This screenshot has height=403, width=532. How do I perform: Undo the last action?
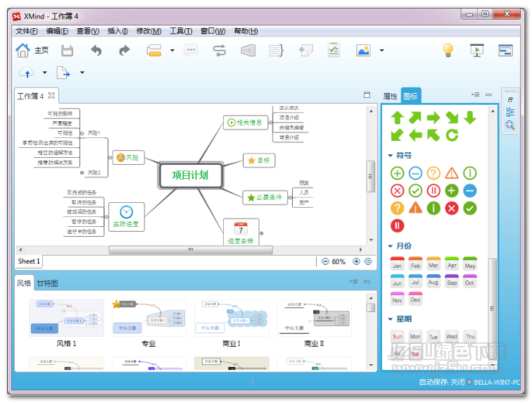point(96,51)
